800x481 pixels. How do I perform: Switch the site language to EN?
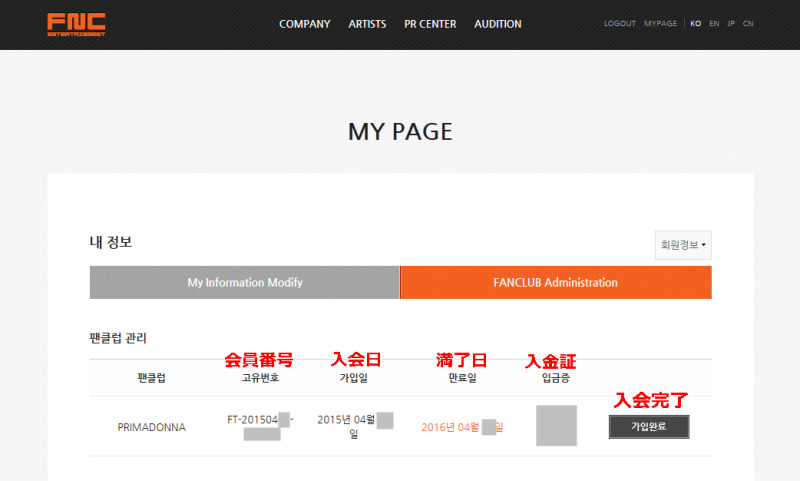click(x=714, y=24)
